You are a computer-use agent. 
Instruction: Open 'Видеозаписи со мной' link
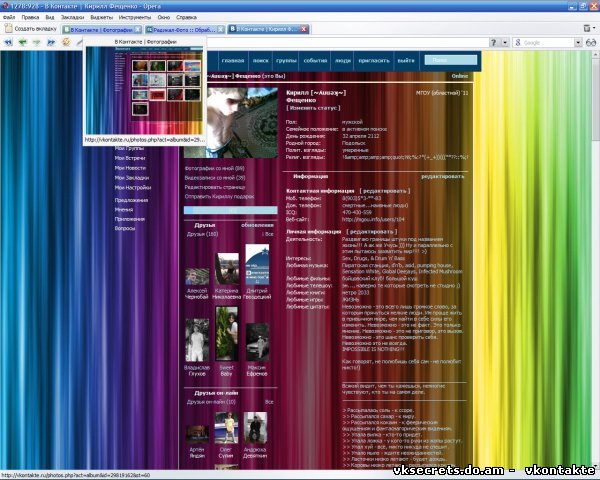(215, 178)
